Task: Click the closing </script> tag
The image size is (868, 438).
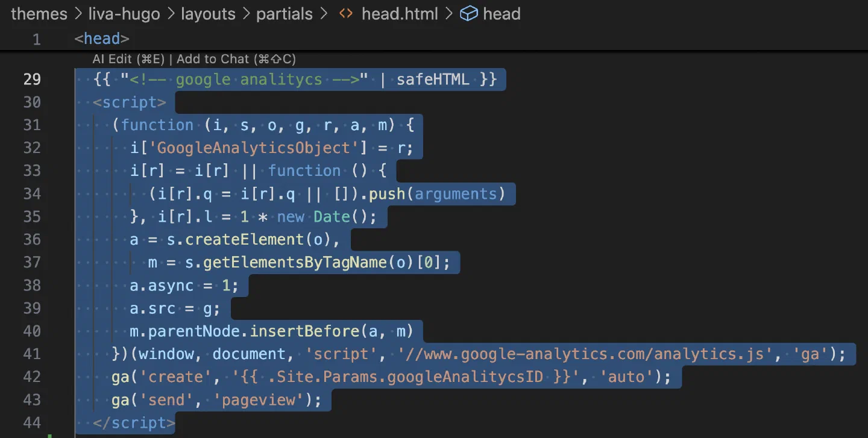Action: (x=134, y=422)
